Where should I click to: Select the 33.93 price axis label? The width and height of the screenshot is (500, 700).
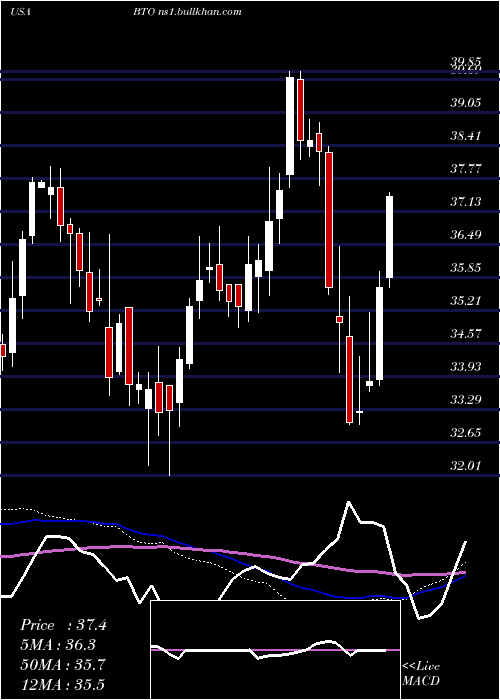click(466, 367)
